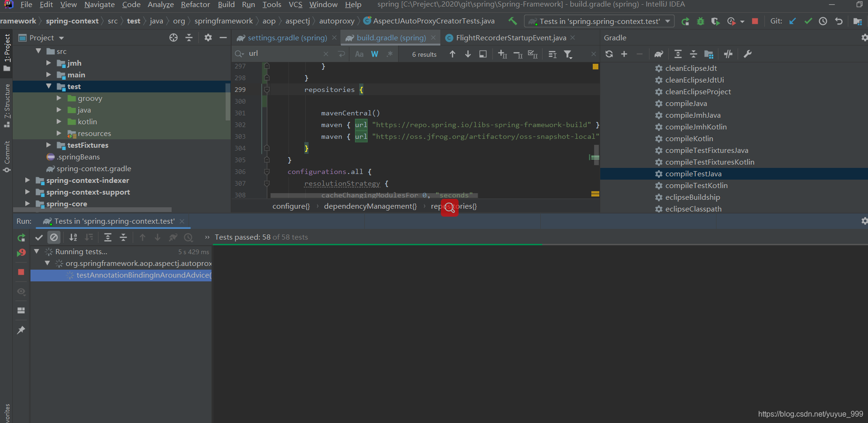This screenshot has height=423, width=868.
Task: Click the Build project hammer icon
Action: (x=513, y=21)
